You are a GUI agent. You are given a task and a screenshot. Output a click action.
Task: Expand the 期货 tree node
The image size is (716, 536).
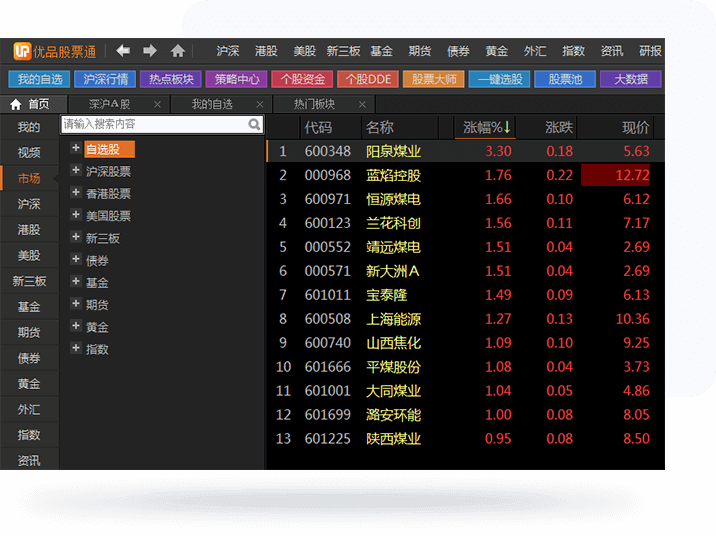point(76,304)
